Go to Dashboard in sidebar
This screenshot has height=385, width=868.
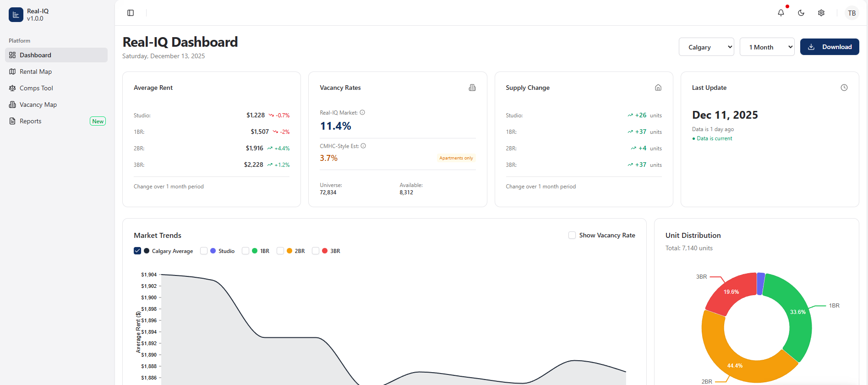(56, 55)
